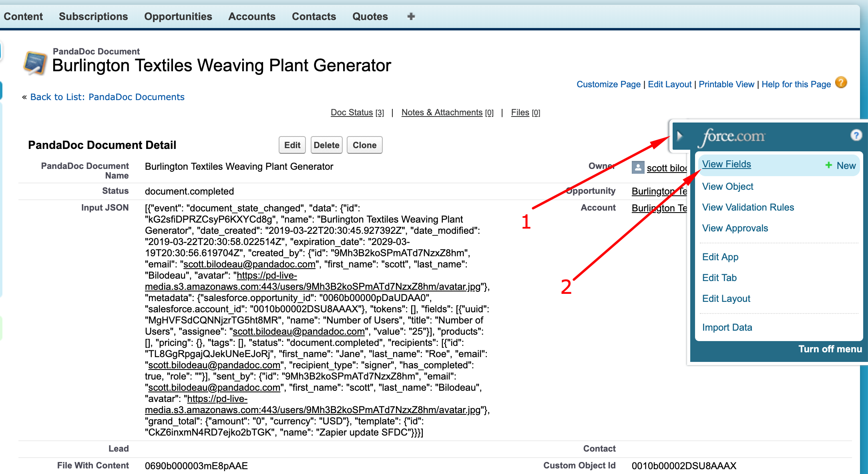Choose Import Data from the menu
This screenshot has width=868, height=474.
[x=727, y=327]
